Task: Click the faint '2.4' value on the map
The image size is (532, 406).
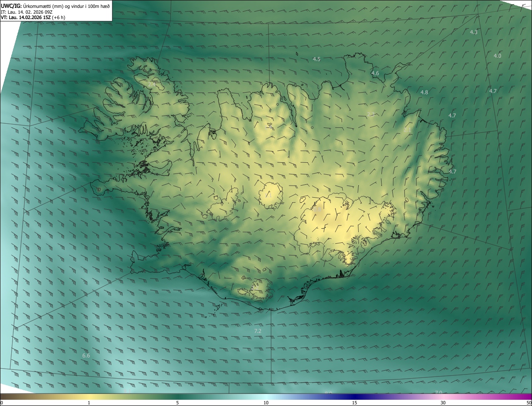Action: point(152,84)
